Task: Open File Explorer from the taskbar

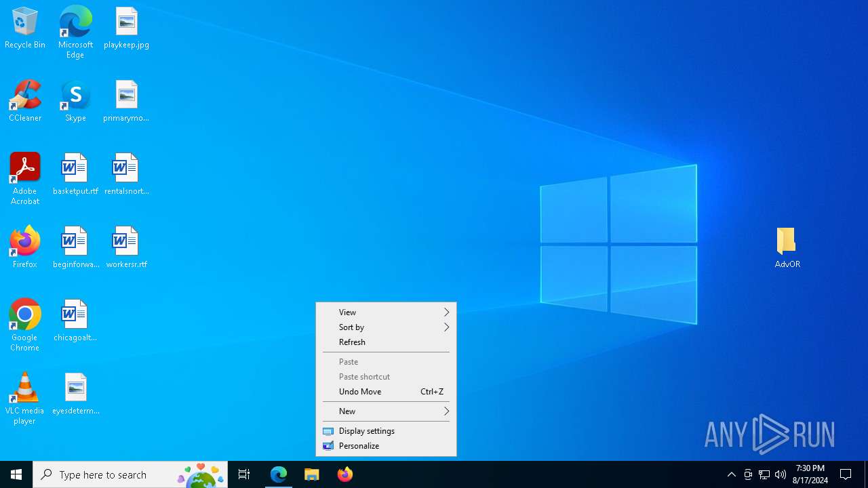Action: coord(312,474)
